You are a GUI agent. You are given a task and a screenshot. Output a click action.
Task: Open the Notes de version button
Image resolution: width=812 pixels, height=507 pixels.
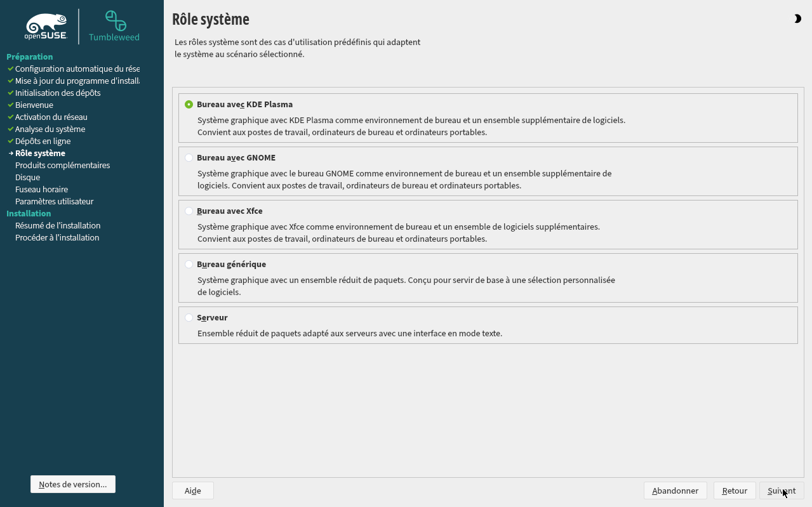coord(73,484)
